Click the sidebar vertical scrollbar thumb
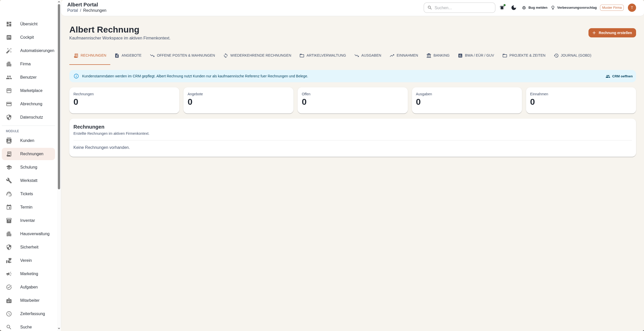The image size is (644, 331). [x=59, y=97]
